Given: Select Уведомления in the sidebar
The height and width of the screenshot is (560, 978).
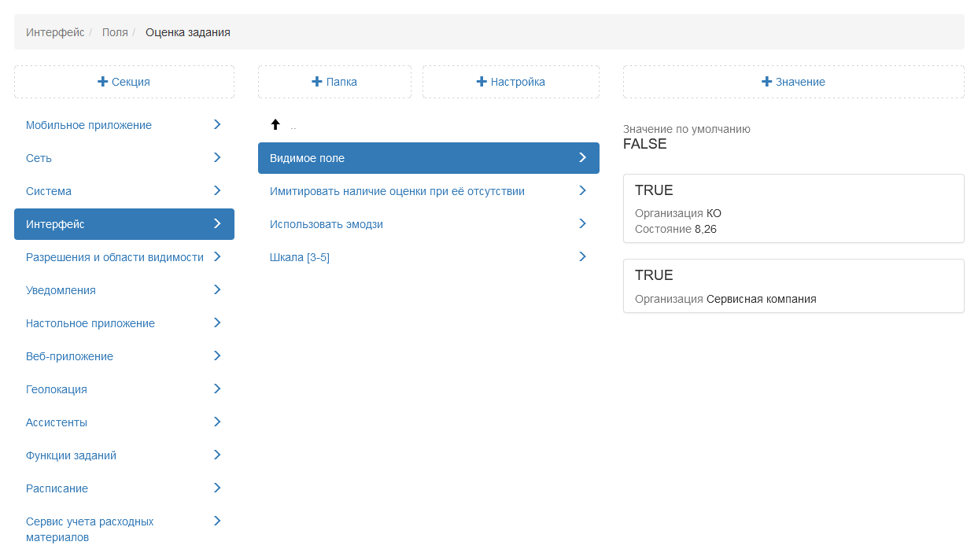Looking at the screenshot, I should click(x=61, y=290).
